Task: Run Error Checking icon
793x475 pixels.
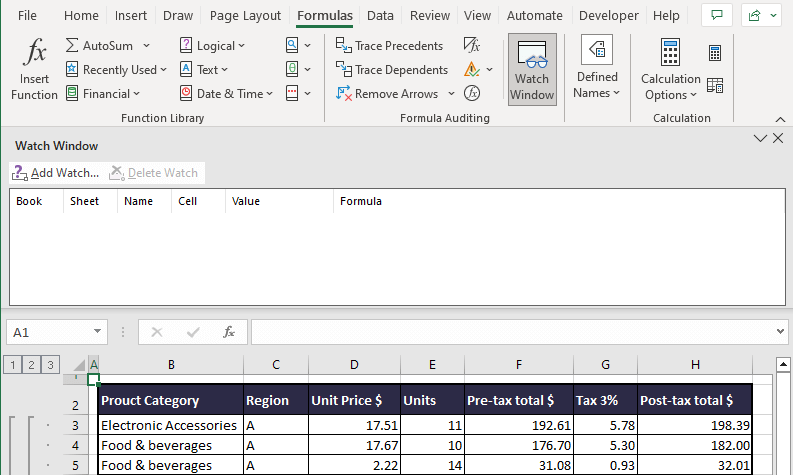Action: (x=471, y=69)
